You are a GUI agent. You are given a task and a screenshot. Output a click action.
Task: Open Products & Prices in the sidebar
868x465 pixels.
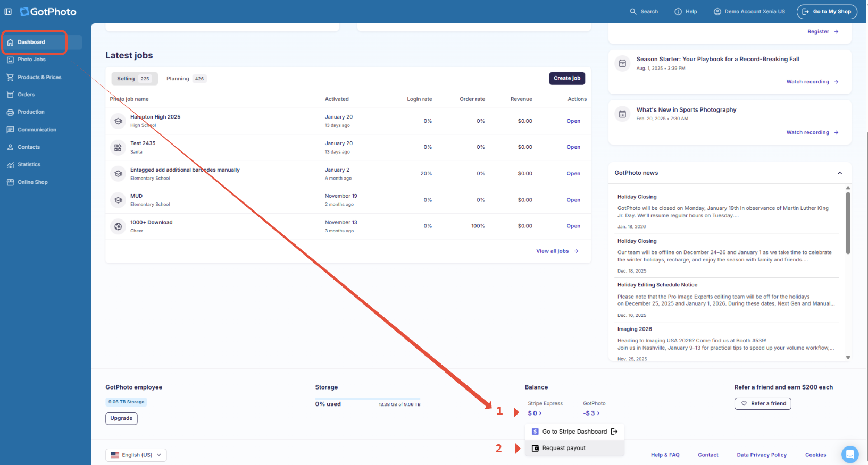39,77
